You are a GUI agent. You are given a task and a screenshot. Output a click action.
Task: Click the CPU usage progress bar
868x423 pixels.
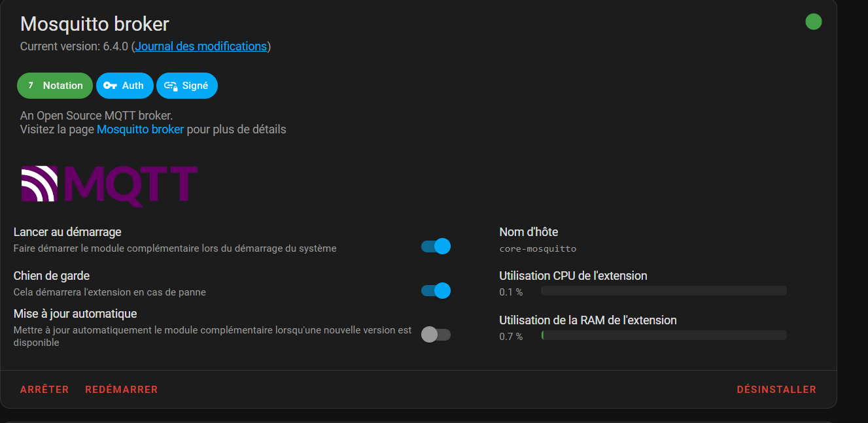coord(664,291)
